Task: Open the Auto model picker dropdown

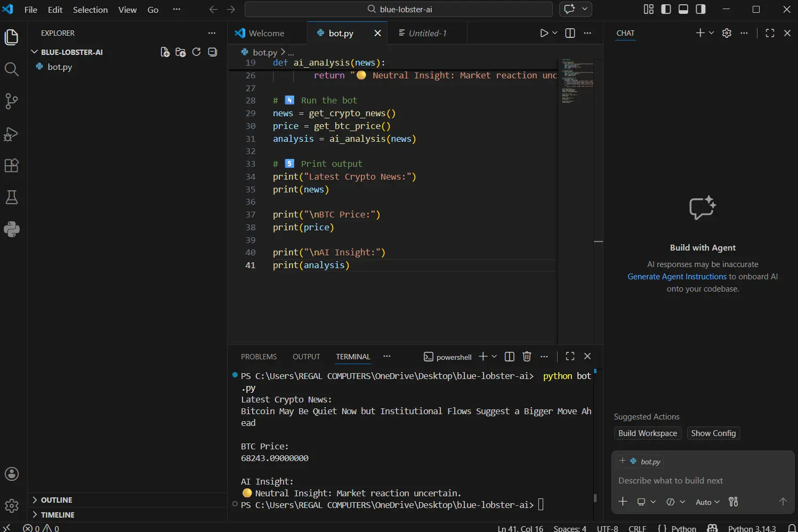Action: click(x=707, y=502)
